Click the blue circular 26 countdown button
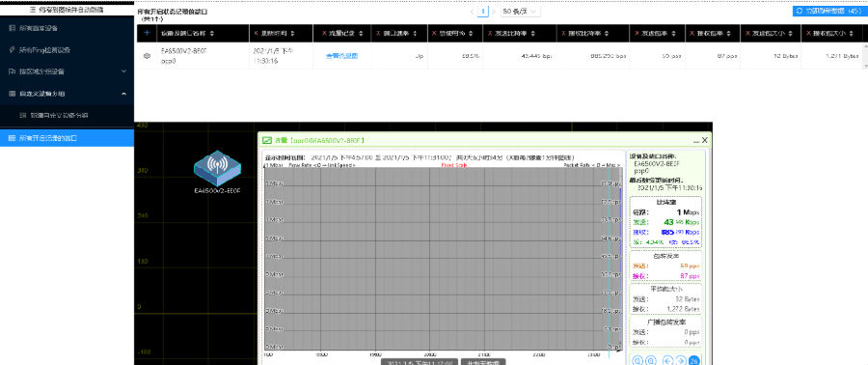 [694, 360]
